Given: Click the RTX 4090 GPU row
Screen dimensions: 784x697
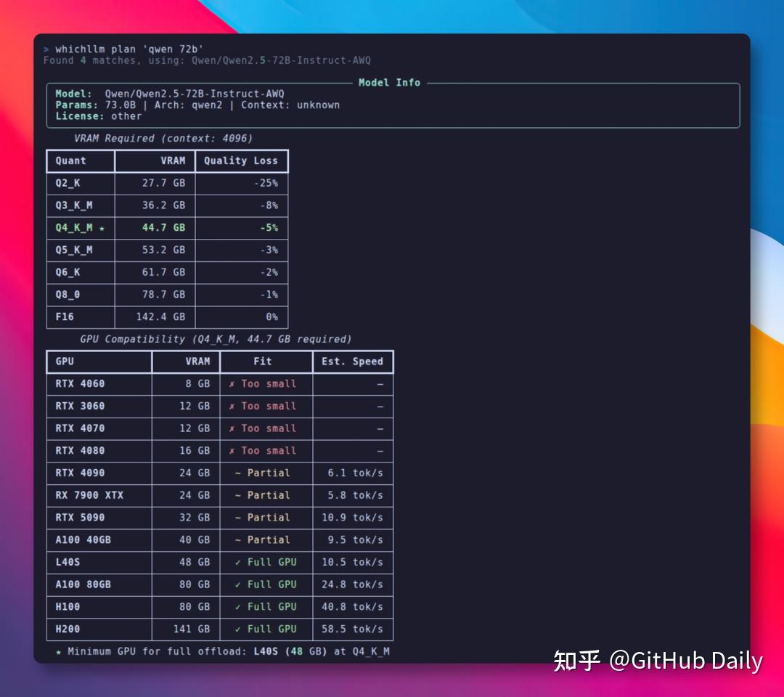Looking at the screenshot, I should pos(220,473).
